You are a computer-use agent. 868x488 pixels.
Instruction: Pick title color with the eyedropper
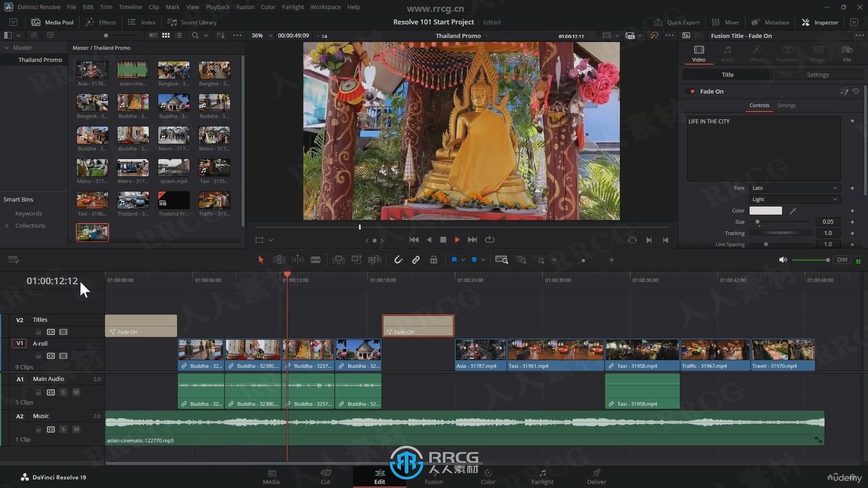(x=793, y=211)
